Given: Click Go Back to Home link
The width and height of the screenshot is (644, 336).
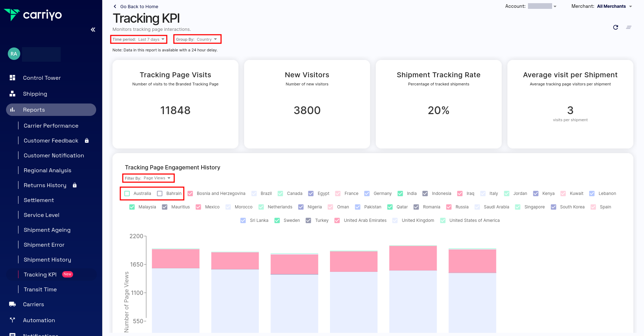Looking at the screenshot, I should tap(139, 6).
